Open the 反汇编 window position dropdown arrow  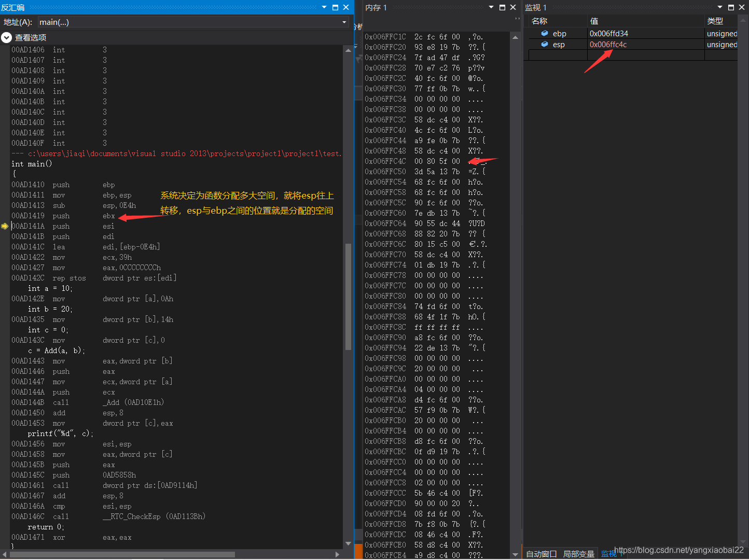(x=324, y=7)
